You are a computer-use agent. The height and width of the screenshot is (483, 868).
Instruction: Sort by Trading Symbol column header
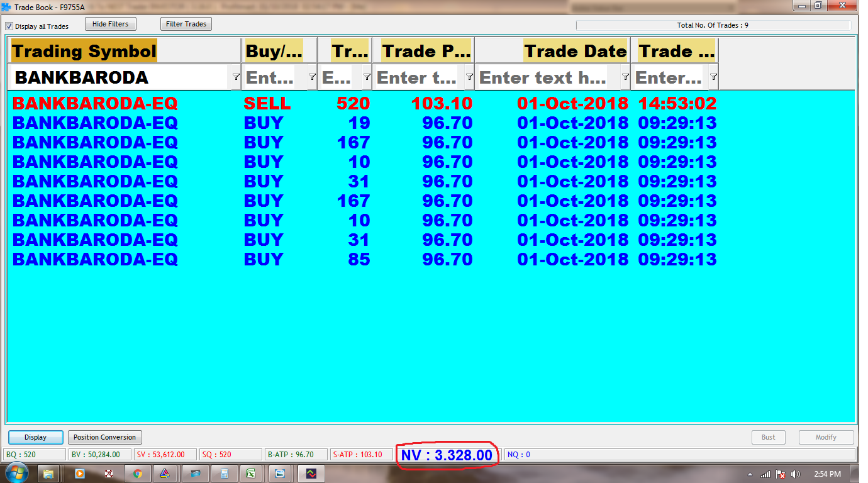(125, 51)
